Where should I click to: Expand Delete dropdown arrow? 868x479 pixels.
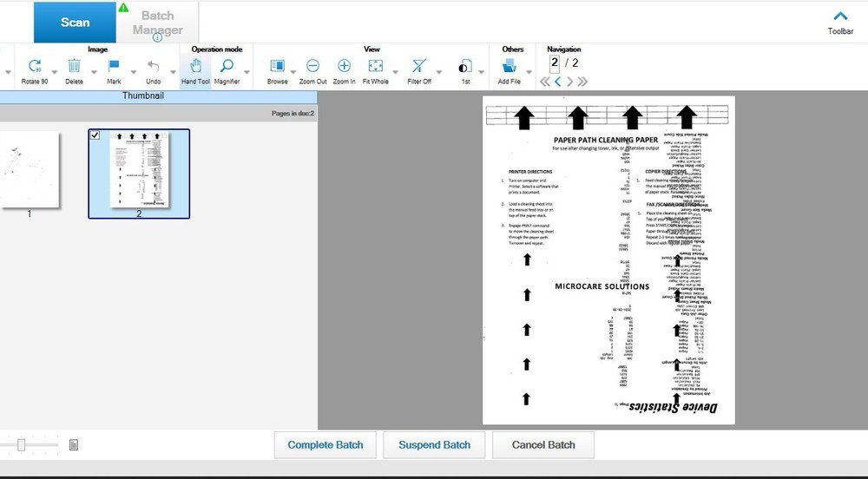point(94,73)
